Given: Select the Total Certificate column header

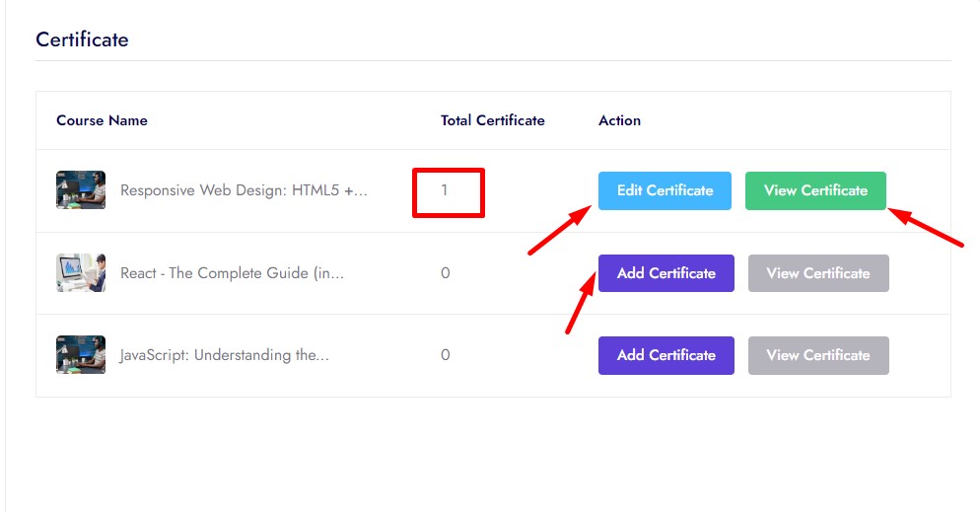Looking at the screenshot, I should pos(492,120).
